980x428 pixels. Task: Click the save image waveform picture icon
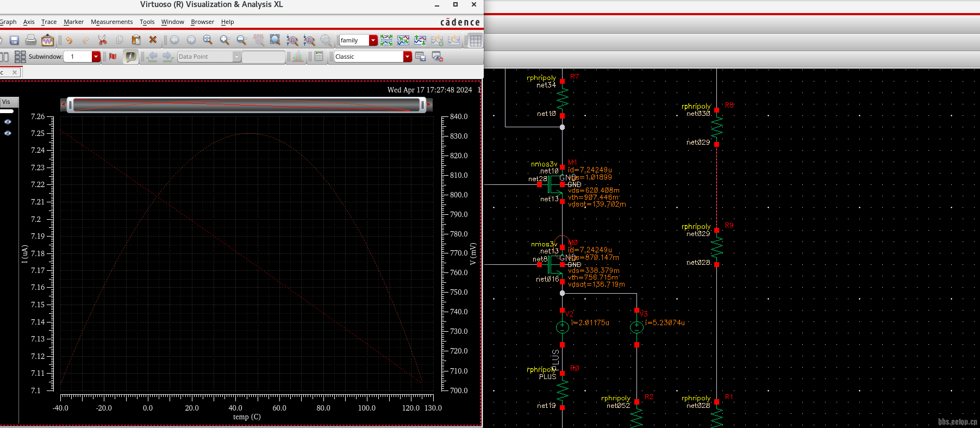coord(48,40)
